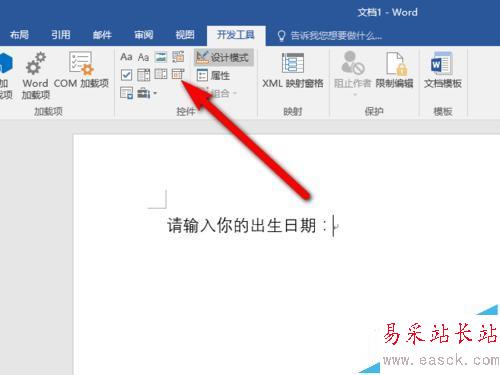Insert repeating section content control
500x375 pixels.
(x=126, y=93)
